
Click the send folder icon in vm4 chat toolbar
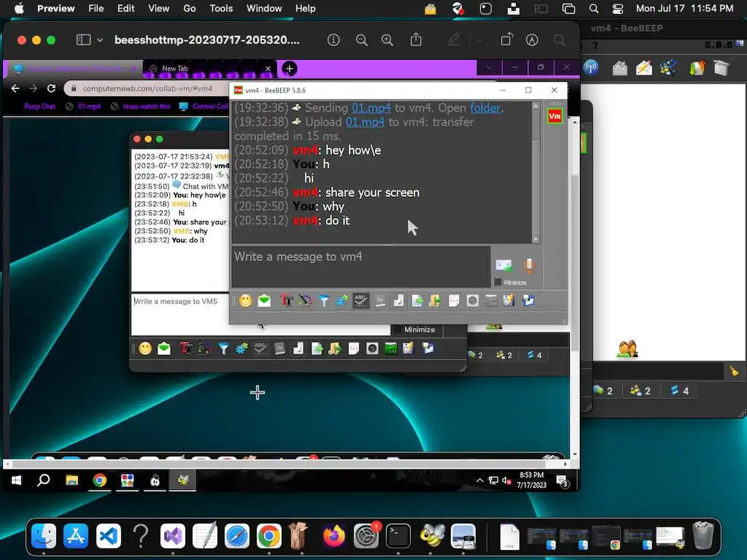coord(435,300)
